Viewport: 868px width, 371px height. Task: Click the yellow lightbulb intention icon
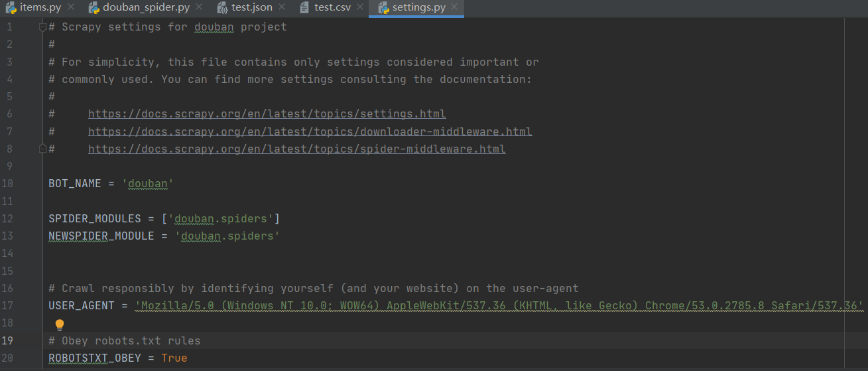coord(60,325)
